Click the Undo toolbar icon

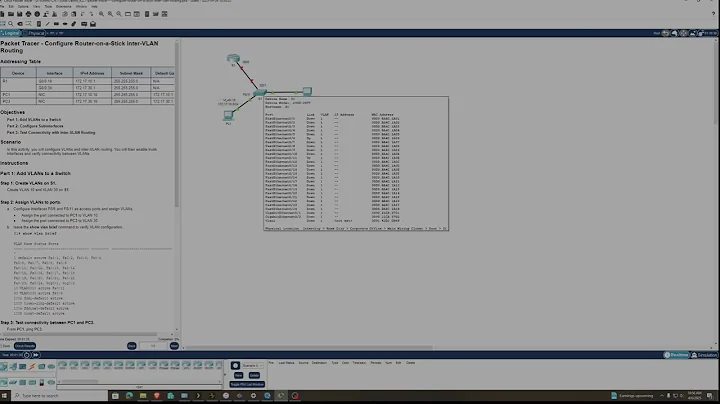pyautogui.click(x=83, y=14)
